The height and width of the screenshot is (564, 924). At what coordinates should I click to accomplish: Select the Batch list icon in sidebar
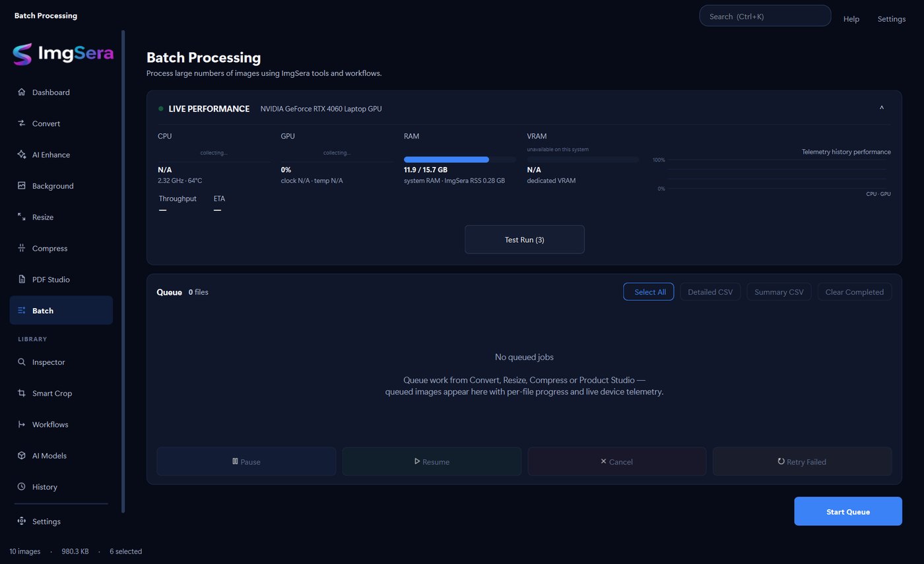[x=22, y=311]
